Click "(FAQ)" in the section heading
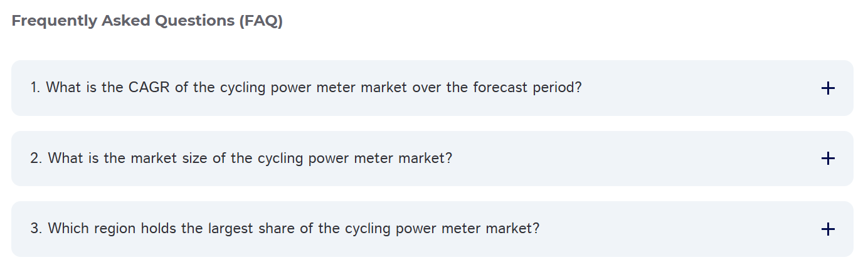This screenshot has height=277, width=868. coord(260,21)
